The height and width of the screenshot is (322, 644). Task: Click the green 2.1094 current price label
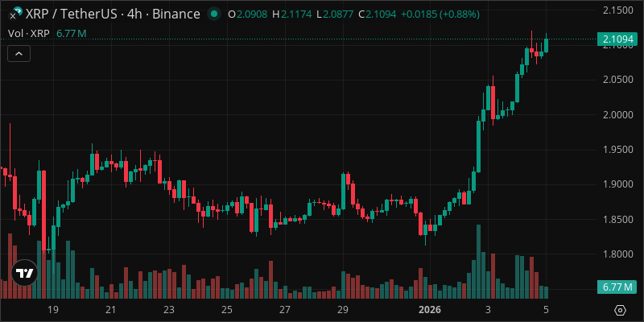(x=617, y=39)
